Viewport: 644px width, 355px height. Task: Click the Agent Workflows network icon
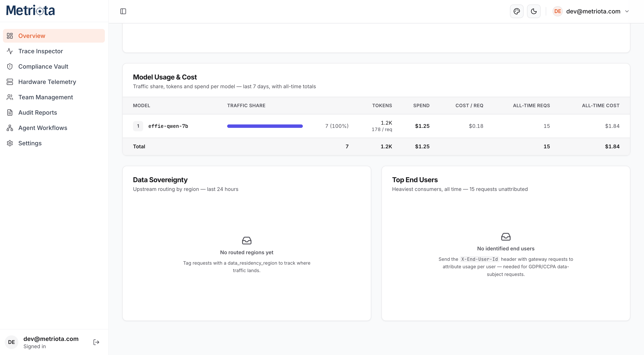coord(10,128)
